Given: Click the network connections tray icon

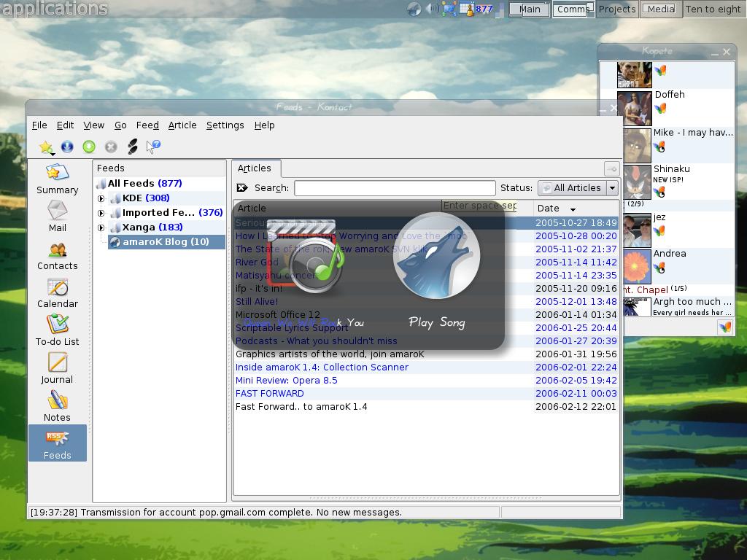Looking at the screenshot, I should 449,9.
